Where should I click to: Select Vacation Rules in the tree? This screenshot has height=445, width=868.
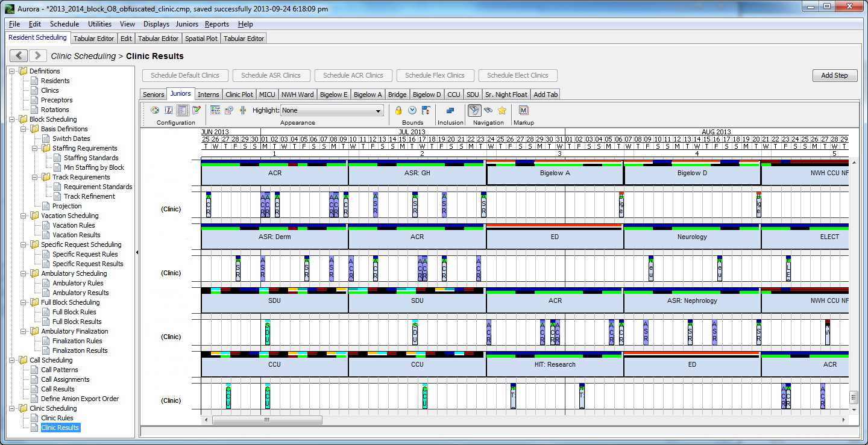point(74,225)
